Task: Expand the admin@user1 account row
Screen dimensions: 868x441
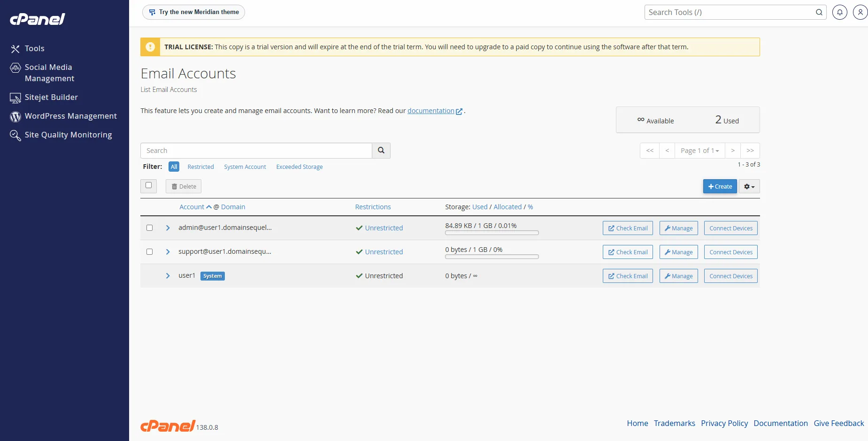Action: (x=168, y=228)
